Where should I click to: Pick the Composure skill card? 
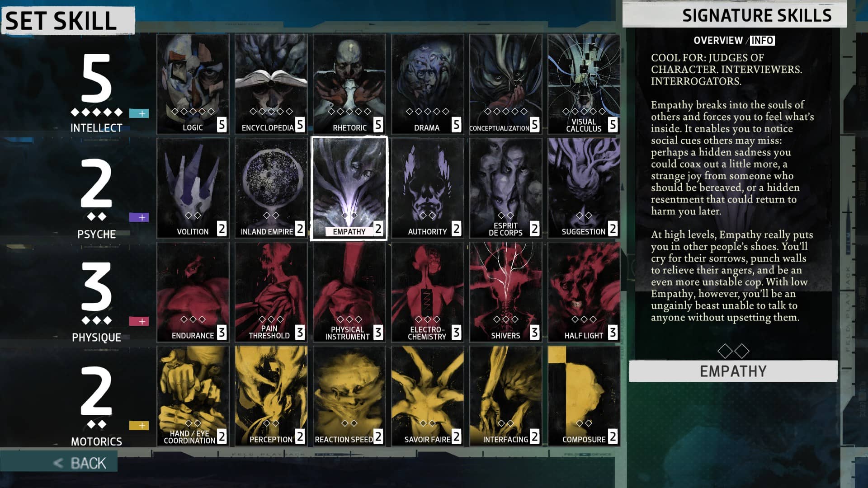click(584, 396)
